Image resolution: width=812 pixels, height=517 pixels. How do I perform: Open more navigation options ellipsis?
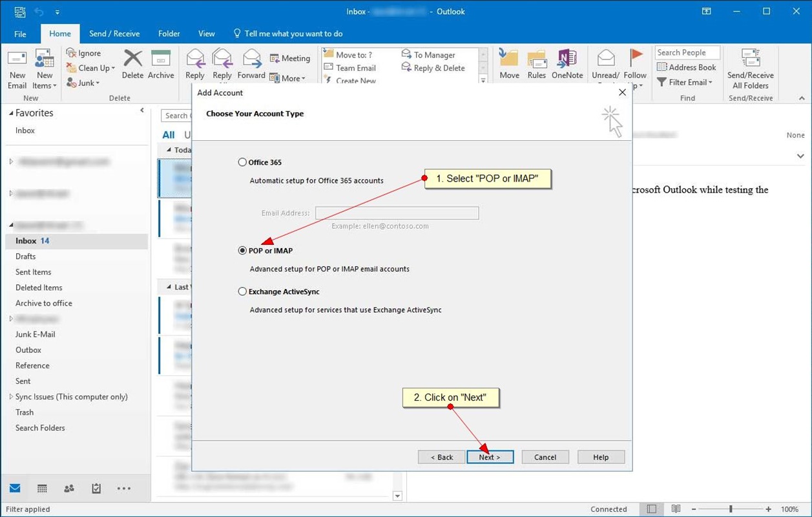coord(124,489)
